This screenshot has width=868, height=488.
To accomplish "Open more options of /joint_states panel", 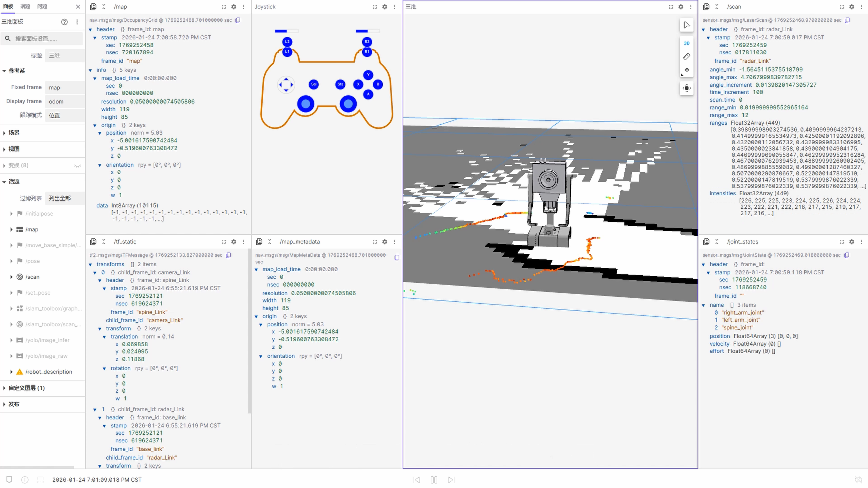I will tap(862, 242).
